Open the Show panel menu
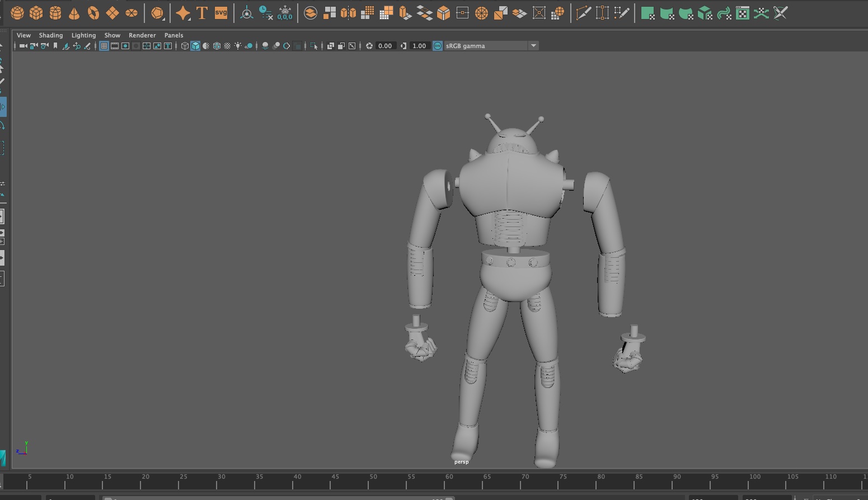The height and width of the screenshot is (500, 868). coord(112,35)
